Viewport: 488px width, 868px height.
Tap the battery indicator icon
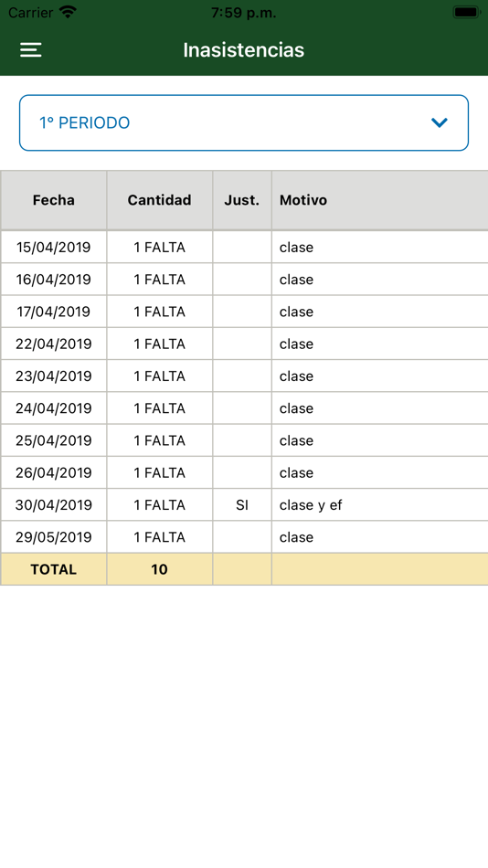[466, 12]
